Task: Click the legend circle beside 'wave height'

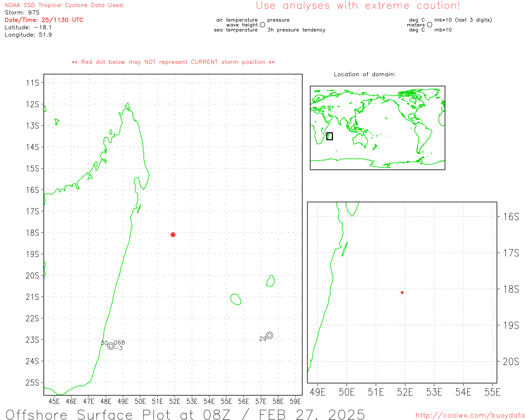Action: tap(262, 25)
